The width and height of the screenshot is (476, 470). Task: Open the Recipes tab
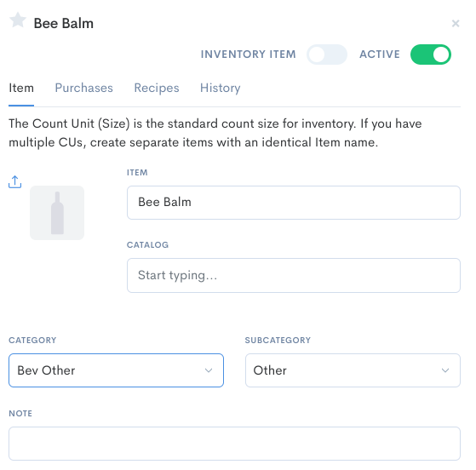(x=157, y=88)
